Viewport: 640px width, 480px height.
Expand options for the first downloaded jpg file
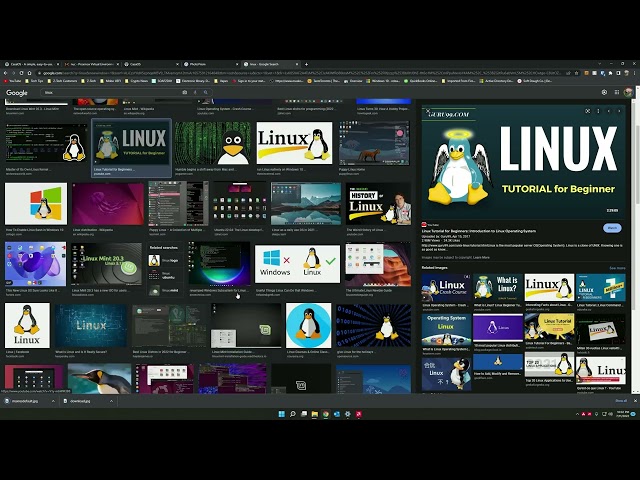(53, 401)
